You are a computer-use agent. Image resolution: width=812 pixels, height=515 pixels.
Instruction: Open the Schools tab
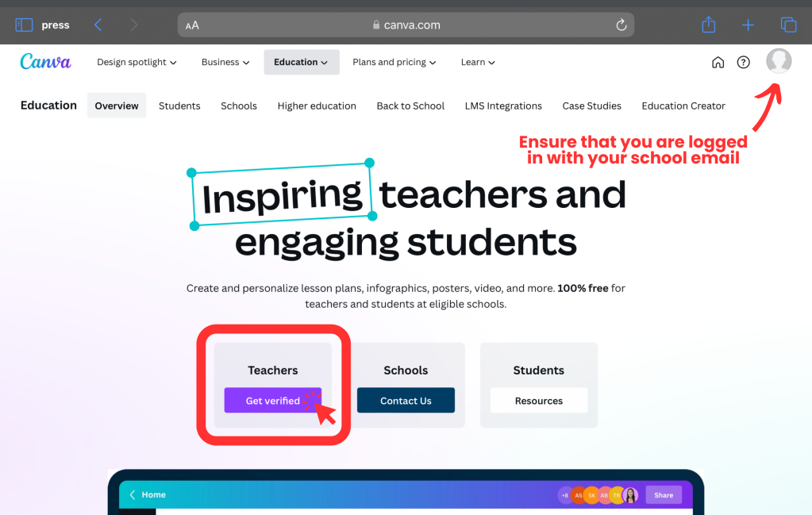pos(239,106)
